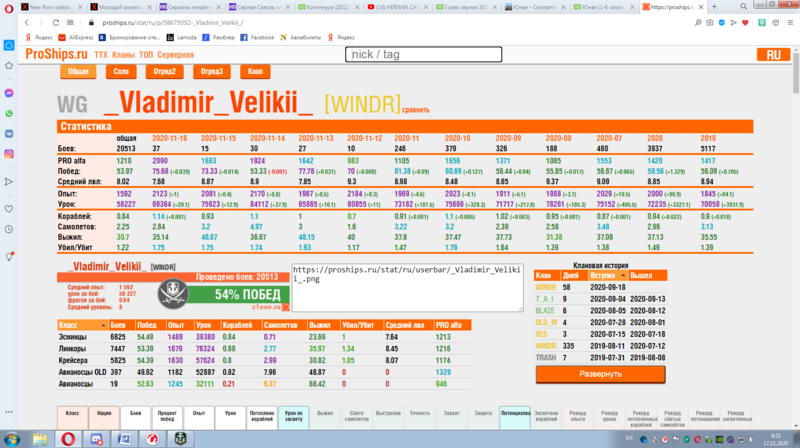This screenshot has height=448, width=800.
Task: Switch language with RU button
Action: pyautogui.click(x=773, y=55)
